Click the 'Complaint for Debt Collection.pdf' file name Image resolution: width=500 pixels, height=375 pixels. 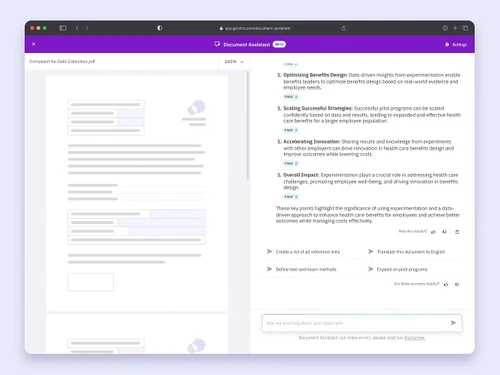point(62,61)
